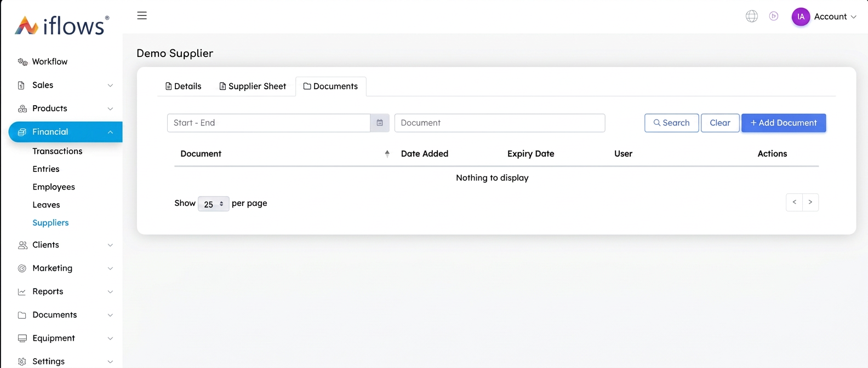Toggle the hamburger sidebar menu icon
Screen dimensions: 868x368
coord(142,15)
